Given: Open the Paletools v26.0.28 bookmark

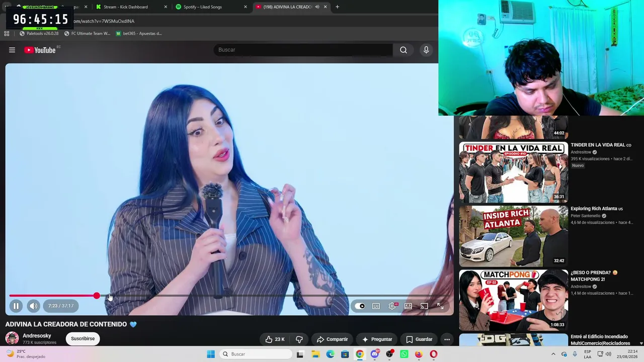Looking at the screenshot, I should pyautogui.click(x=39, y=34).
